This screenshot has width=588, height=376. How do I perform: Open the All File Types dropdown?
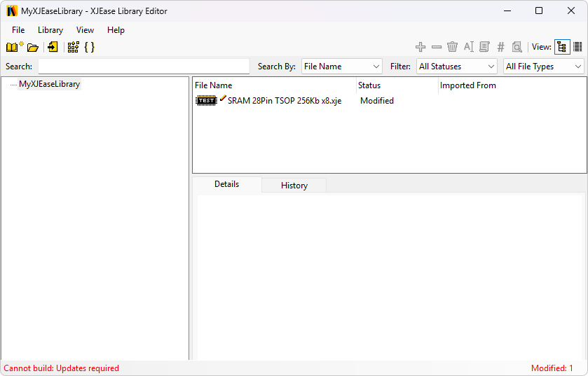[x=544, y=67]
